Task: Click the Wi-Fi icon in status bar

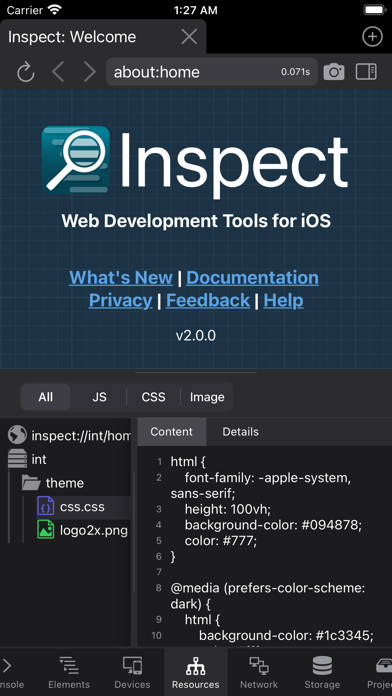Action: coord(55,9)
